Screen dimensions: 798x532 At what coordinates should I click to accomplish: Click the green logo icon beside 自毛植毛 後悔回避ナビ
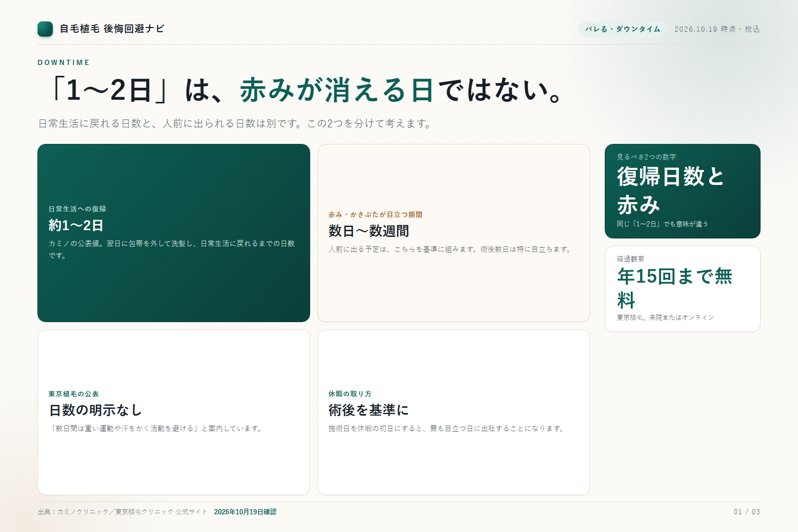click(x=45, y=29)
